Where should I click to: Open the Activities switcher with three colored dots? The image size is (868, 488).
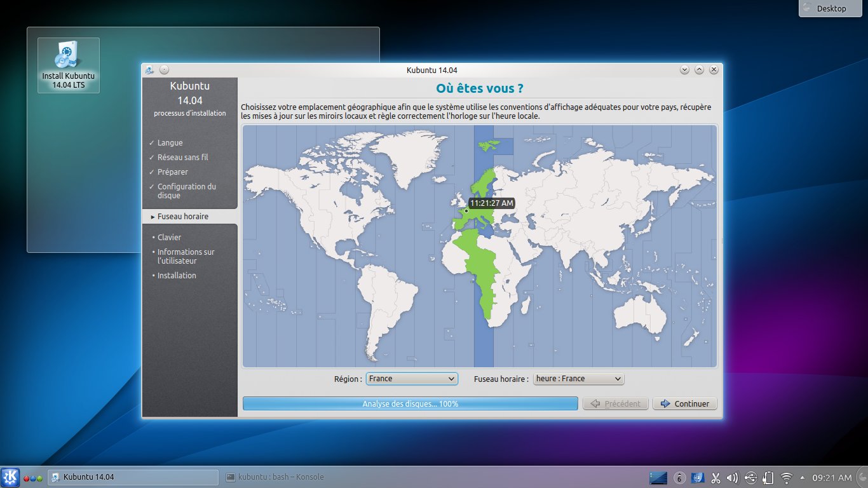click(x=33, y=478)
